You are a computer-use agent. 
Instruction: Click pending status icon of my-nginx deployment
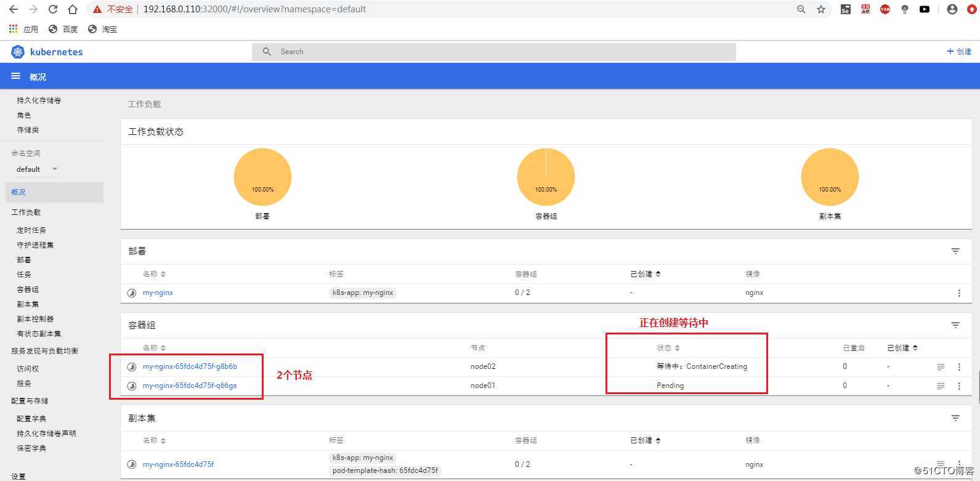click(132, 293)
